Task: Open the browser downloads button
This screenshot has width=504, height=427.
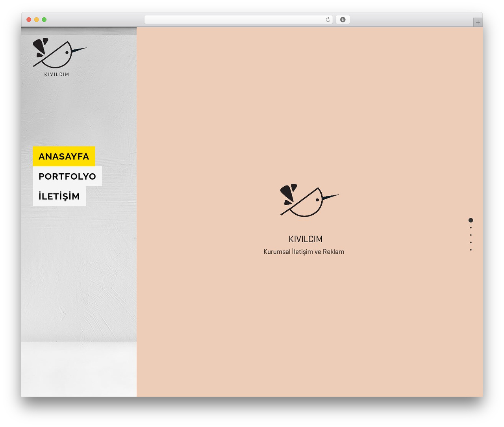Action: (343, 20)
